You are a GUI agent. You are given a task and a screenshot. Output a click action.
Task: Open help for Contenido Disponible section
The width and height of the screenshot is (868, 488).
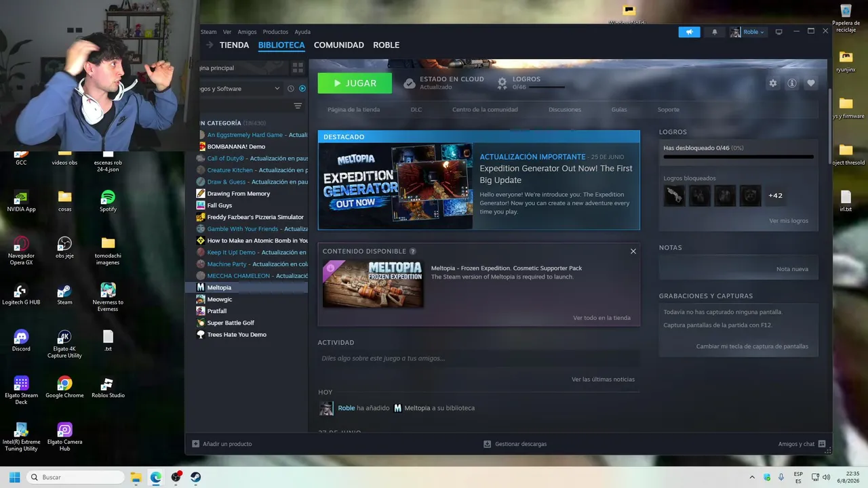pyautogui.click(x=412, y=251)
